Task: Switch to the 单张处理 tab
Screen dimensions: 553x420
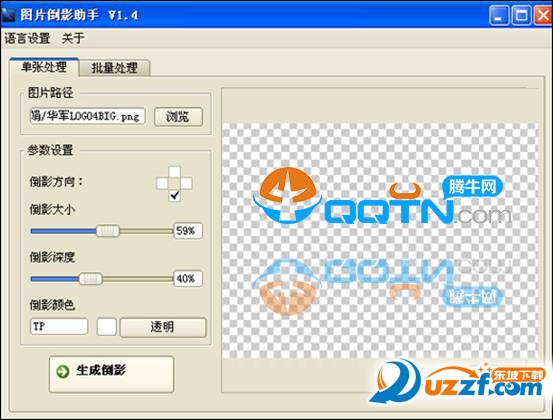Action: [x=44, y=67]
